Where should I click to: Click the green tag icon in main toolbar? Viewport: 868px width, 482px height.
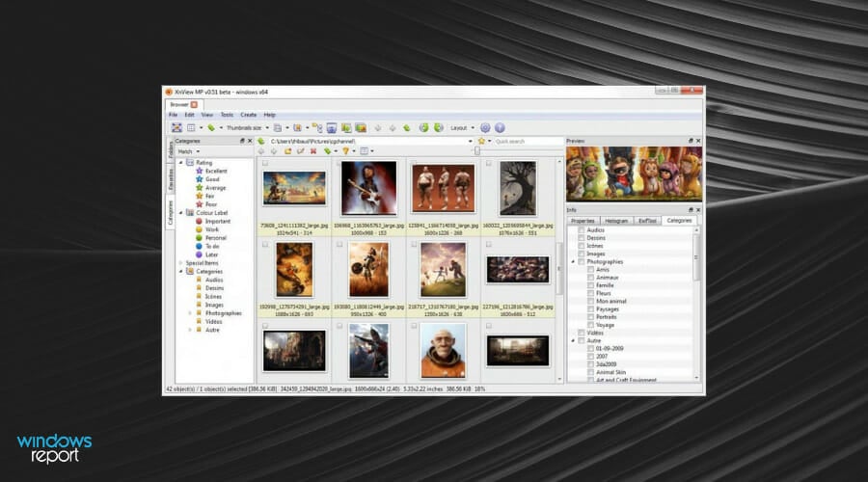point(211,128)
